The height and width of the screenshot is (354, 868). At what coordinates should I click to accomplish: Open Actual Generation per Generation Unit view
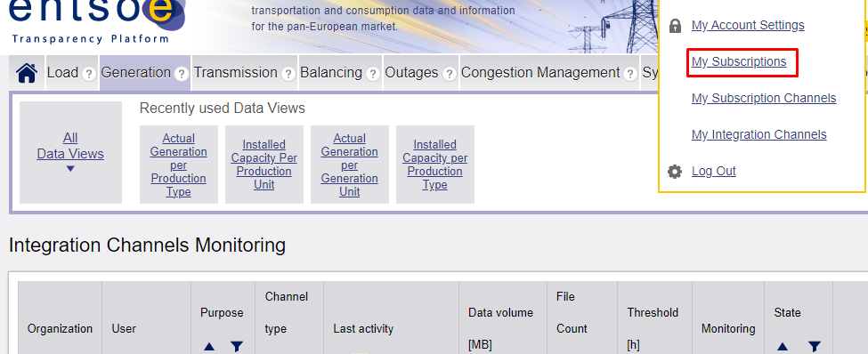point(349,165)
